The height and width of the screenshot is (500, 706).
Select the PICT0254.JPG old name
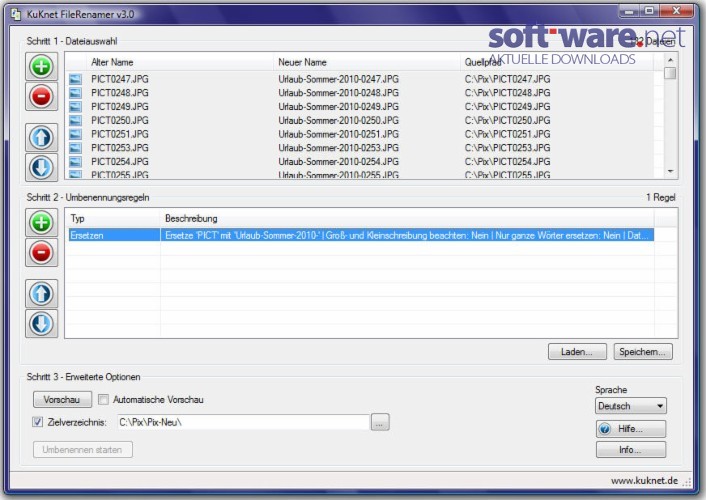(120, 162)
